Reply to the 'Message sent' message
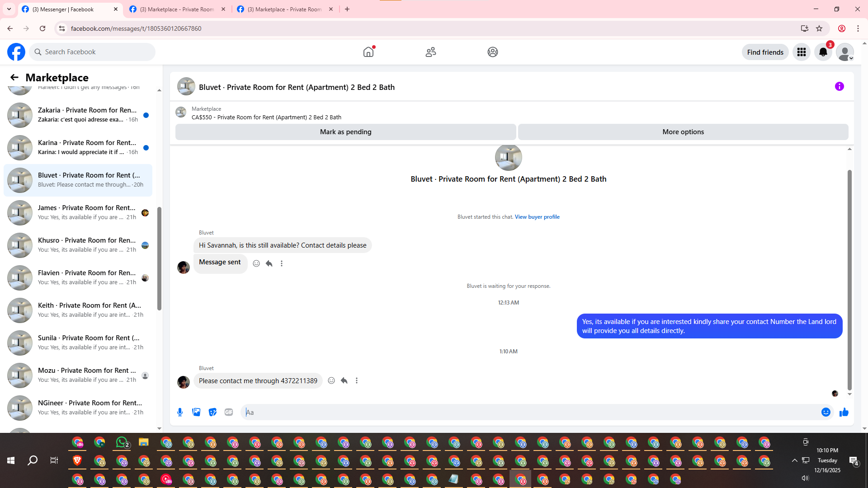 click(269, 263)
